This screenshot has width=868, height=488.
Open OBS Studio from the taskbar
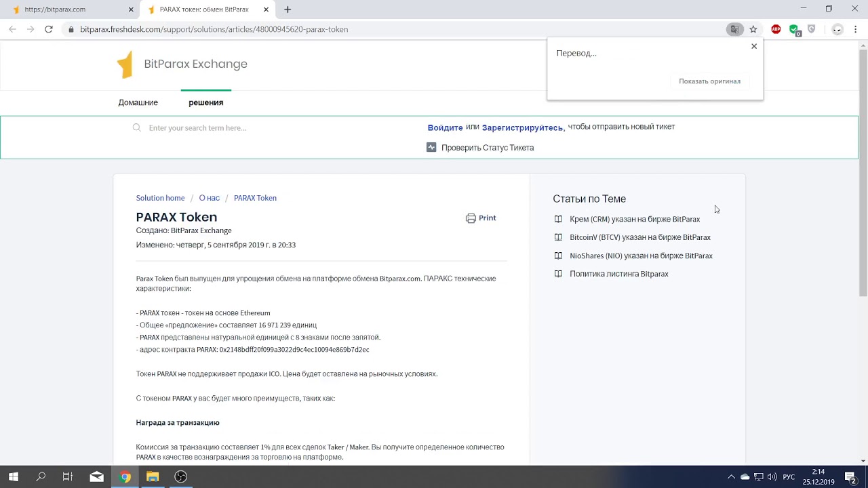click(x=180, y=476)
